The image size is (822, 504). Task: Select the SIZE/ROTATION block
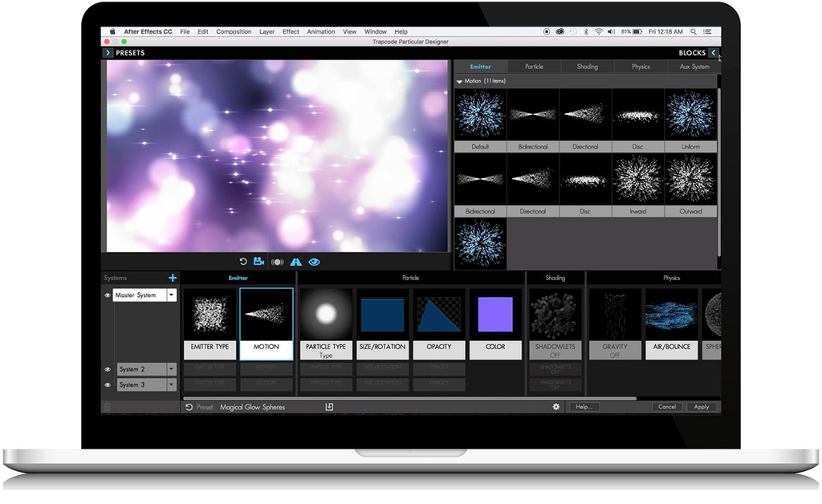point(383,323)
